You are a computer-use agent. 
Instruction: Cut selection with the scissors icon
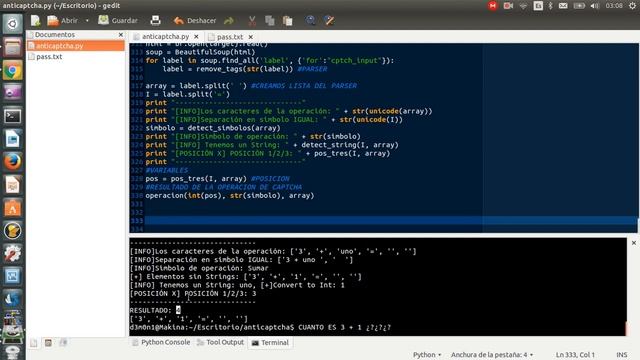point(252,20)
